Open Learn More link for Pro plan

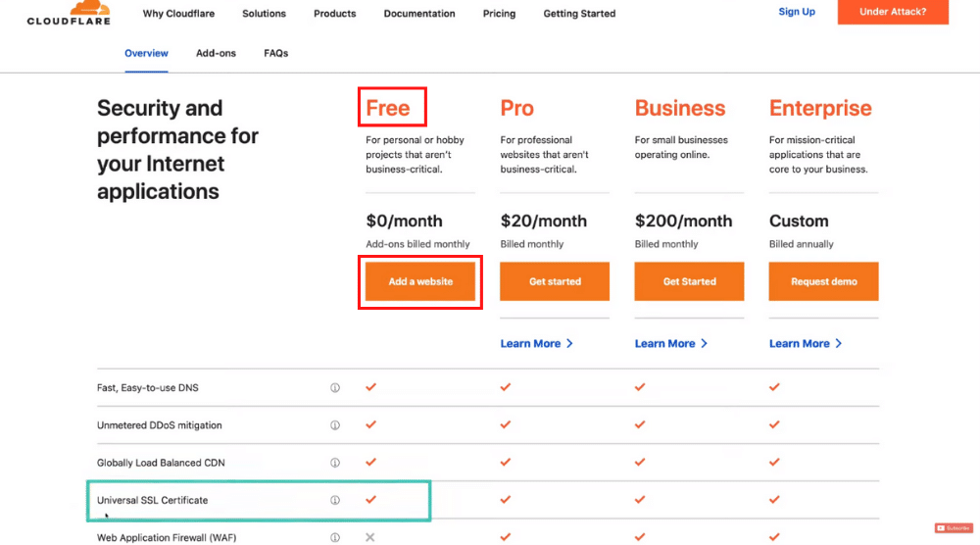coord(536,344)
